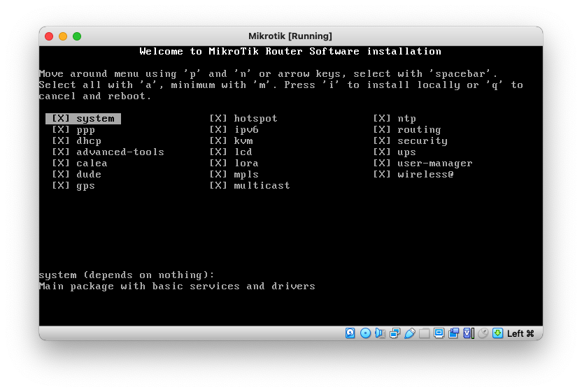This screenshot has width=582, height=392.
Task: Open the network adapters status icon
Action: coord(395,333)
